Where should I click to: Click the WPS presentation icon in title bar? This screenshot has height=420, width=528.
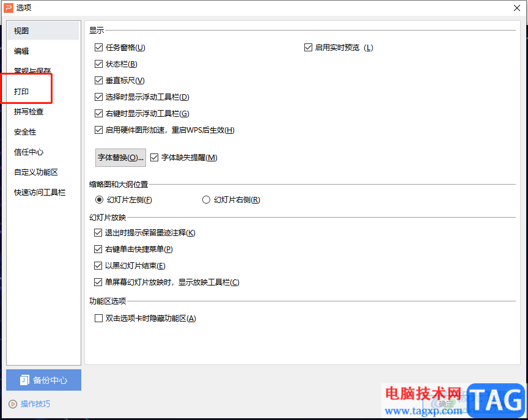click(9, 7)
